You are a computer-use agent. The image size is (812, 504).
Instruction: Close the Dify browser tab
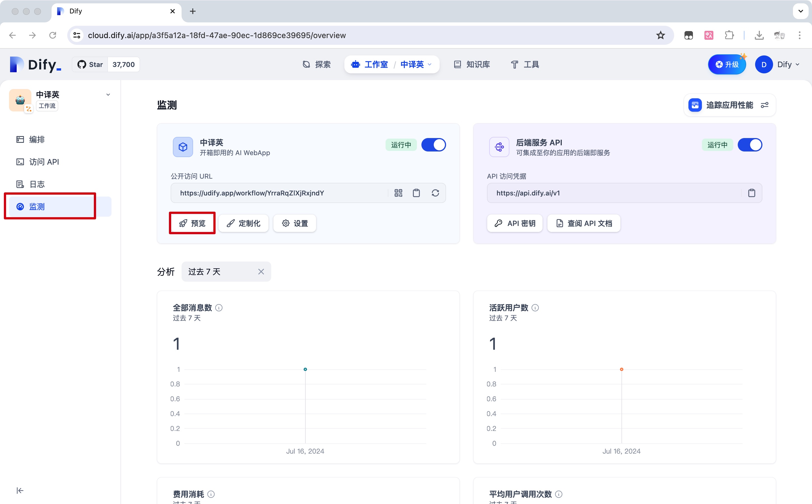point(172,11)
